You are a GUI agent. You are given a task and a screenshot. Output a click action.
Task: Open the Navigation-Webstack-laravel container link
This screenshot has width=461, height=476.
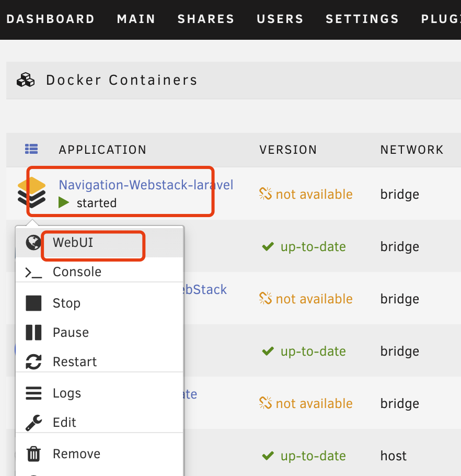pyautogui.click(x=146, y=185)
